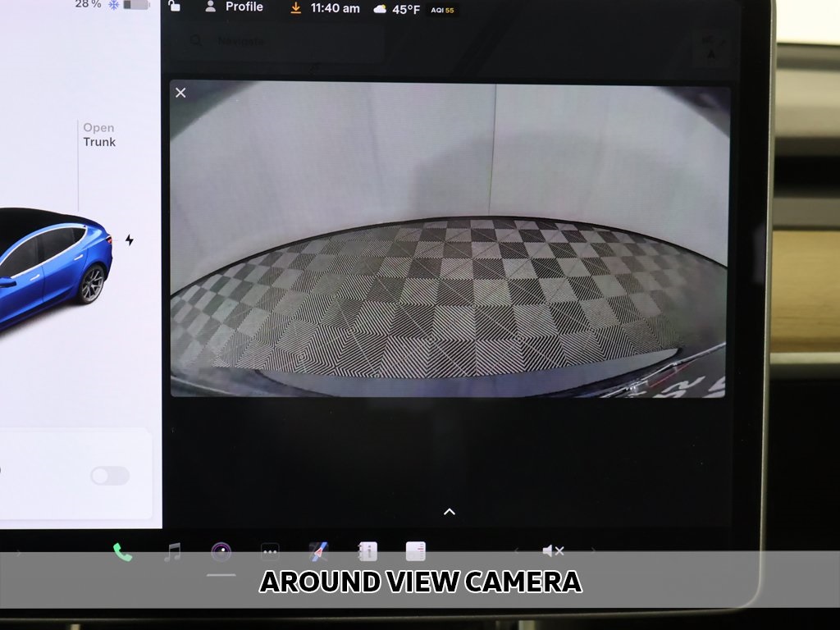
Task: Open the calendar-style app icon in the dock
Action: tap(416, 552)
